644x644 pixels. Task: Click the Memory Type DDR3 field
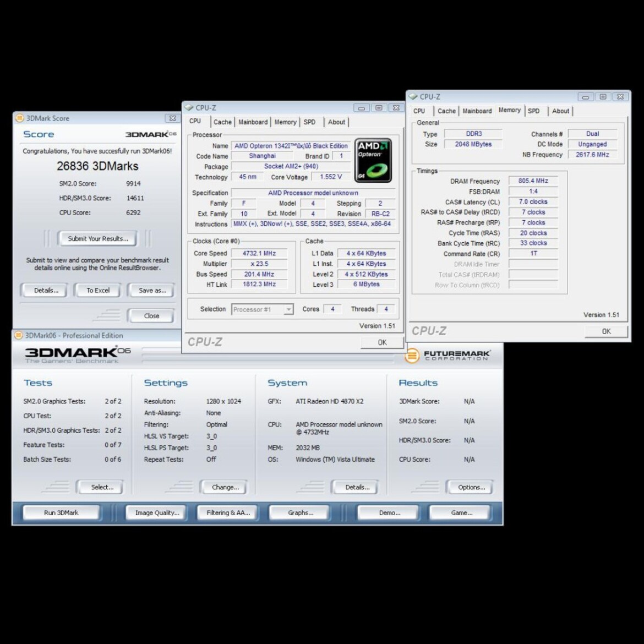coord(473,134)
